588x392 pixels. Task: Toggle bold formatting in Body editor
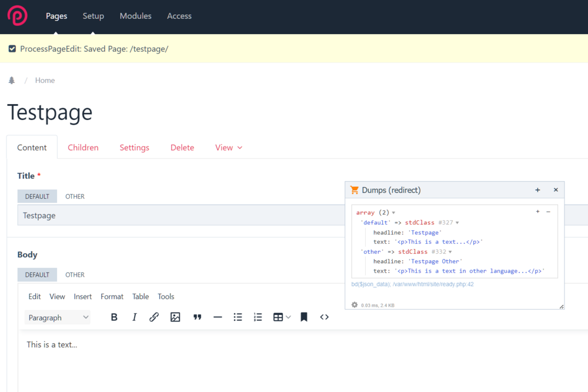(114, 317)
